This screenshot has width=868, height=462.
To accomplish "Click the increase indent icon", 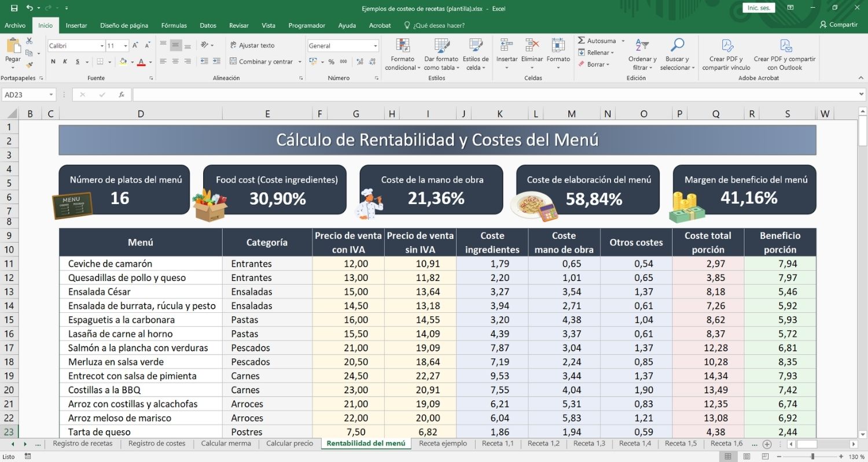I will (x=217, y=61).
